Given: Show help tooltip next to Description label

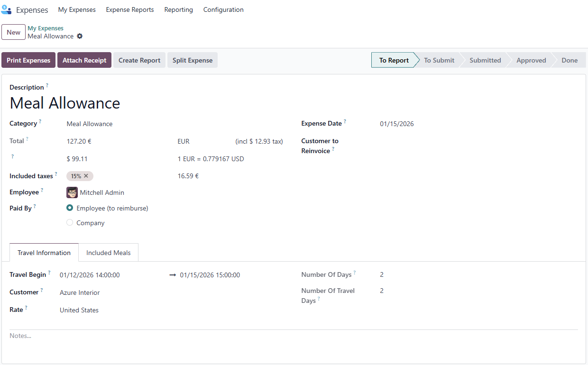Looking at the screenshot, I should click(47, 85).
